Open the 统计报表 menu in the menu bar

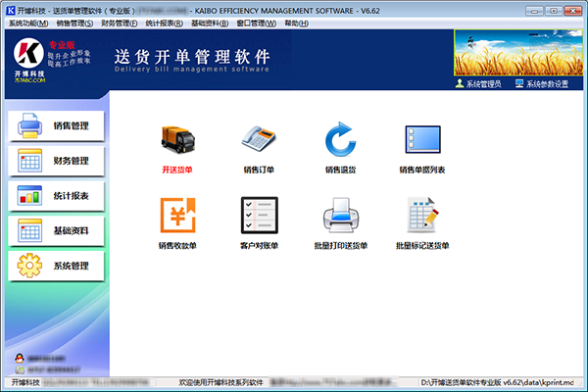click(x=168, y=22)
